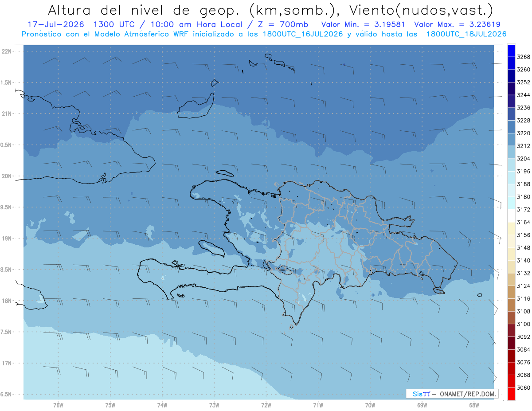532x411 pixels.
Task: Click the 7.5N latitude axis label
Action: [7, 332]
